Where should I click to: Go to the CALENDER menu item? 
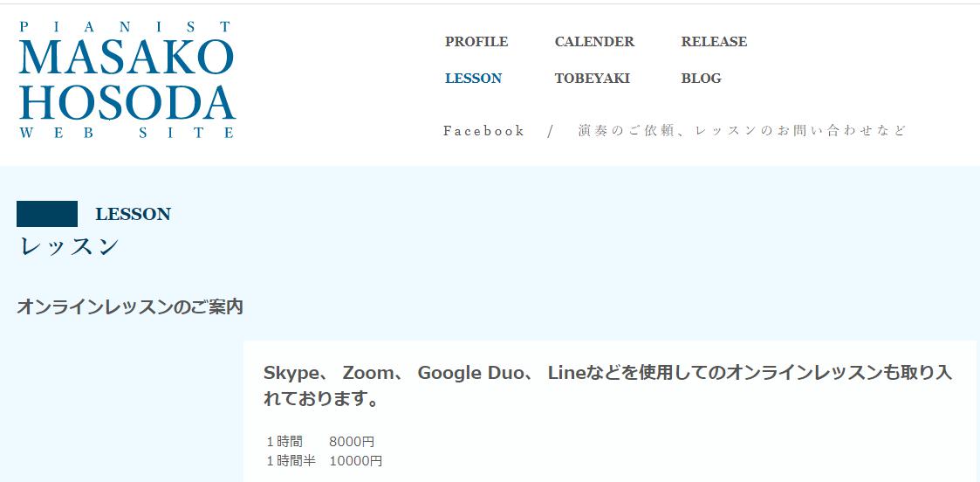594,42
